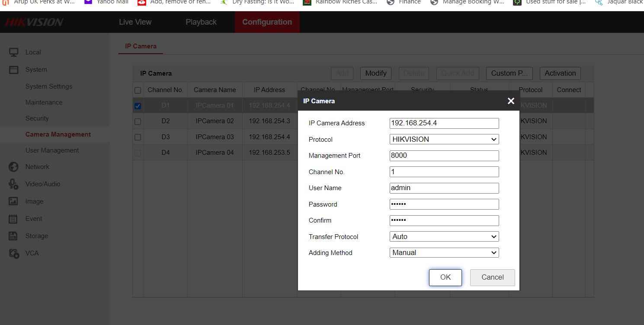The width and height of the screenshot is (644, 325).
Task: Click the Storage floppy disk icon
Action: click(14, 236)
